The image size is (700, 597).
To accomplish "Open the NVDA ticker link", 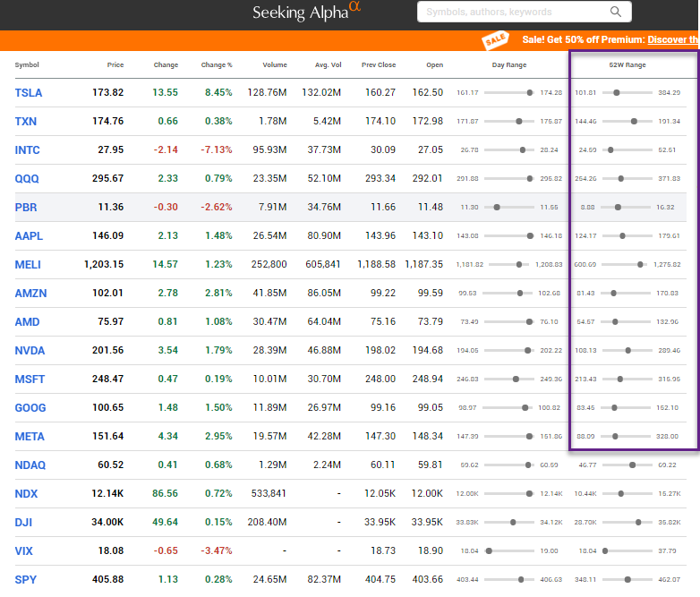I will (30, 351).
